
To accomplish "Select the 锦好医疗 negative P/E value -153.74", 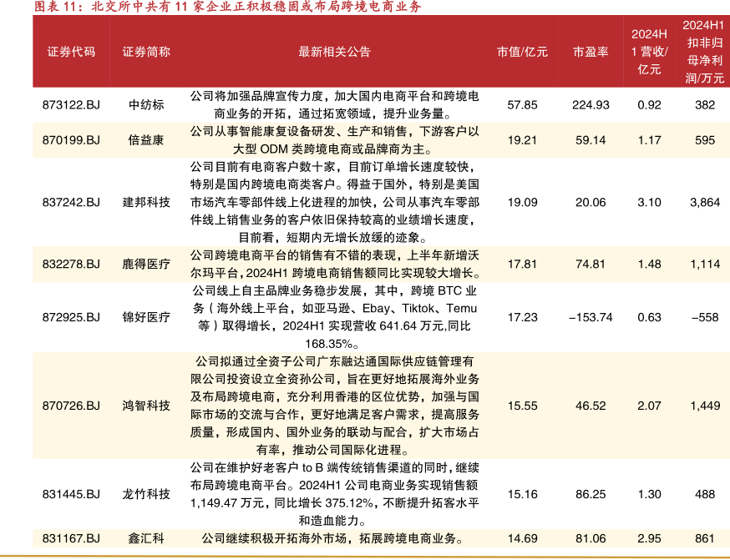I will pos(591,317).
